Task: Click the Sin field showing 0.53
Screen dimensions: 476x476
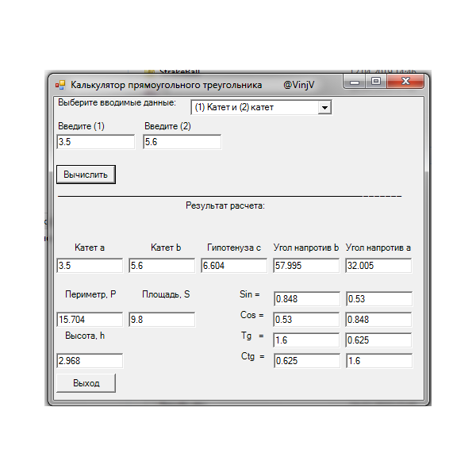Action: [379, 299]
